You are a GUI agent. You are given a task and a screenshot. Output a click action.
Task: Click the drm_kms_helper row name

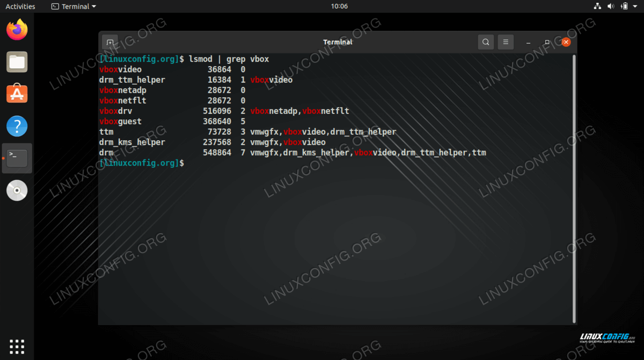click(132, 142)
